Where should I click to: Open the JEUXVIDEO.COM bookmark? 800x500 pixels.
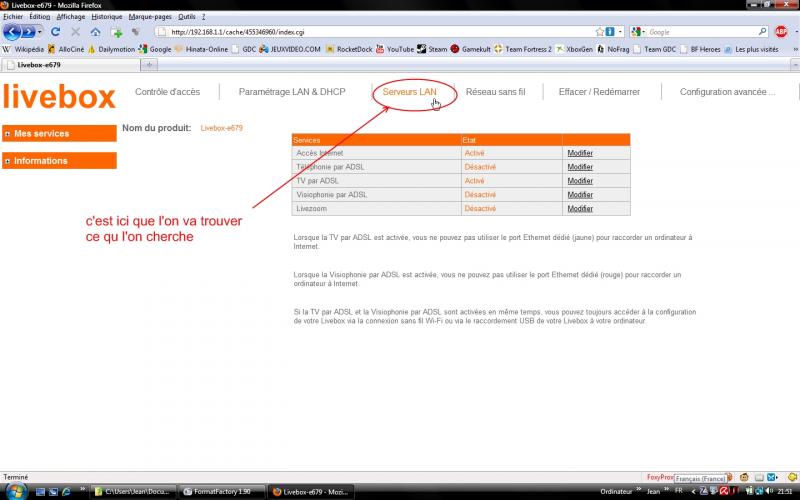pyautogui.click(x=290, y=49)
